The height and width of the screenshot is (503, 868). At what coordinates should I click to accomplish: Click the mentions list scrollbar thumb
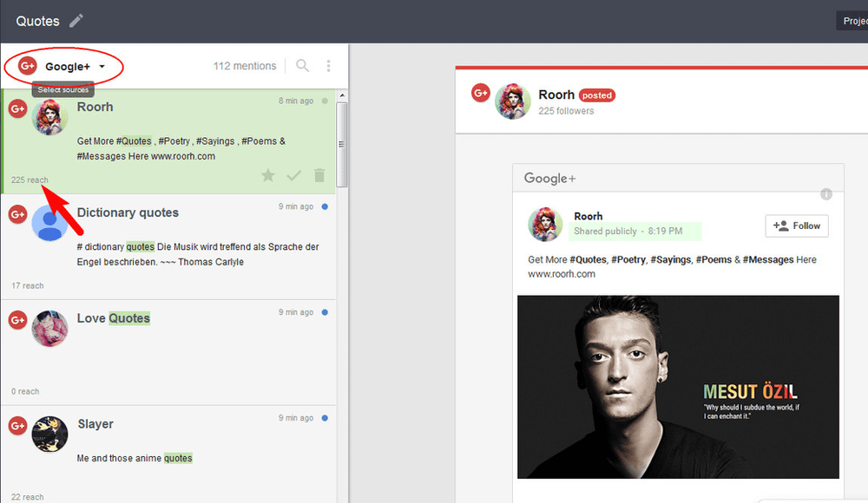[342, 145]
